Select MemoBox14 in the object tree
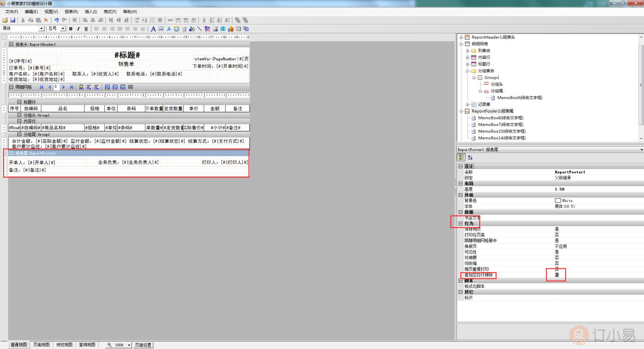The width and height of the screenshot is (644, 349). [502, 138]
